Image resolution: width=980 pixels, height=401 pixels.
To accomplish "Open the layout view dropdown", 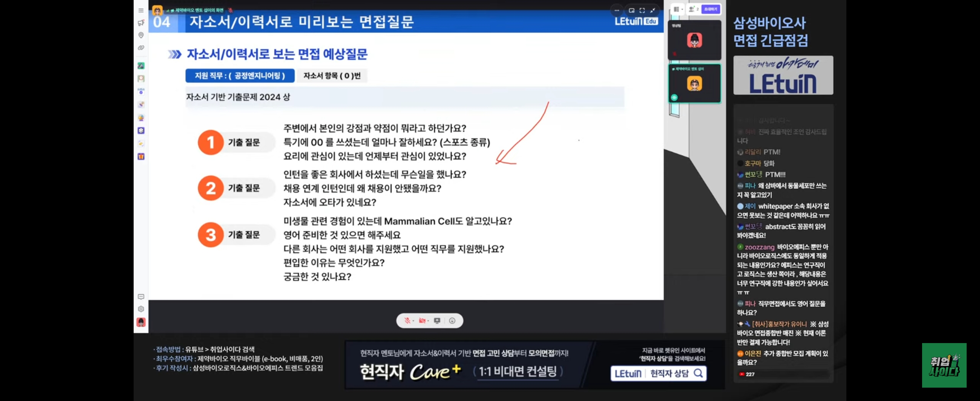I will [x=678, y=9].
